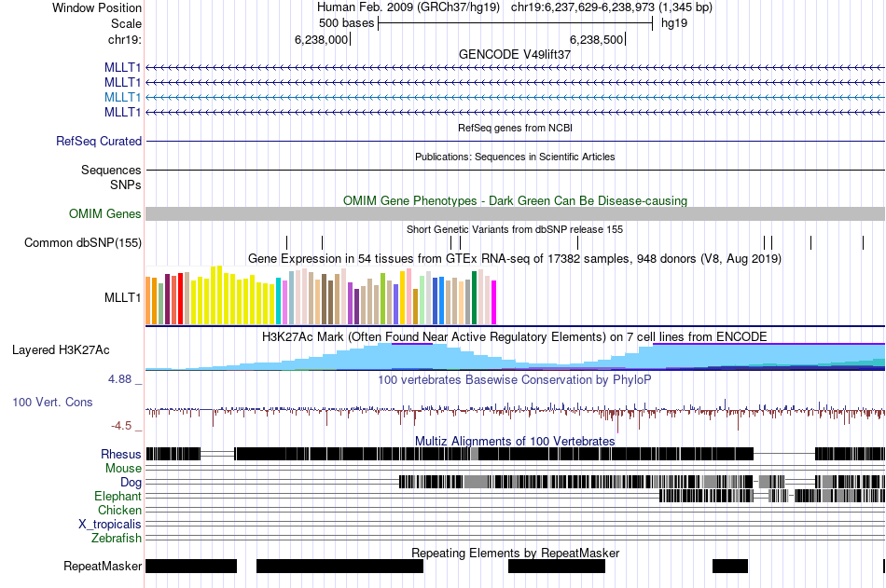This screenshot has width=886, height=588.
Task: Select the SNPs track label
Action: pos(126,185)
